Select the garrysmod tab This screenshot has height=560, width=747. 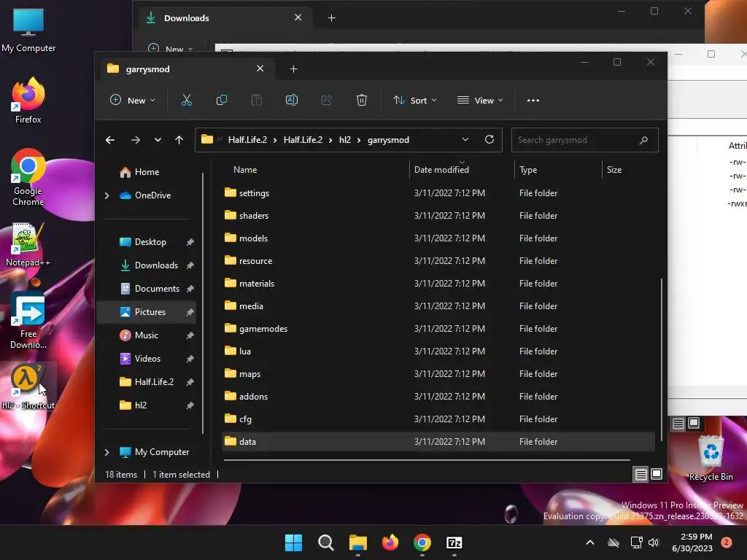click(x=186, y=69)
